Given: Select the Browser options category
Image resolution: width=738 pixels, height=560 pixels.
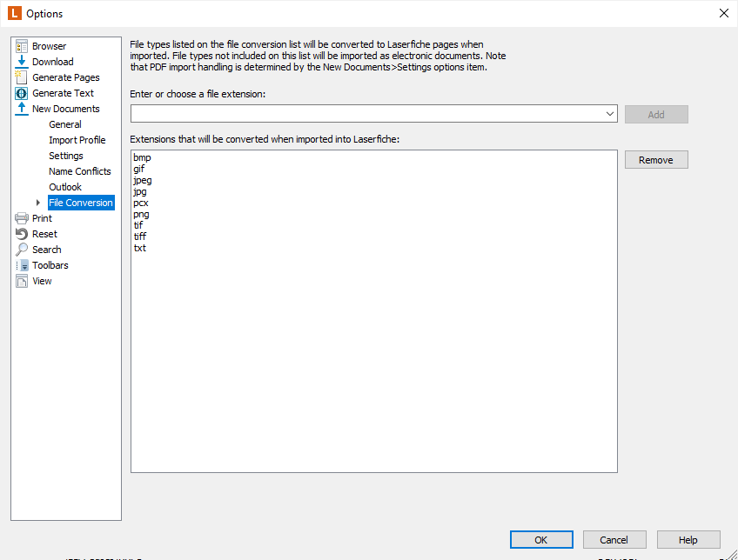Looking at the screenshot, I should (49, 46).
